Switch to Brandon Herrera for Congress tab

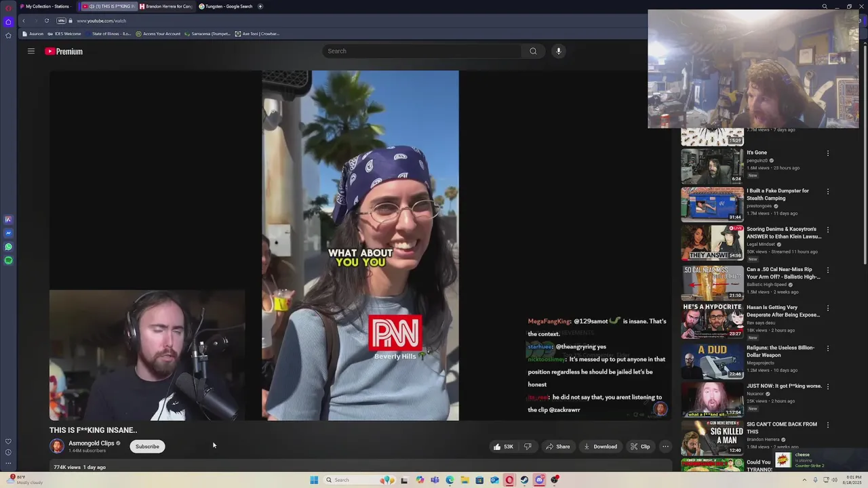tap(165, 6)
